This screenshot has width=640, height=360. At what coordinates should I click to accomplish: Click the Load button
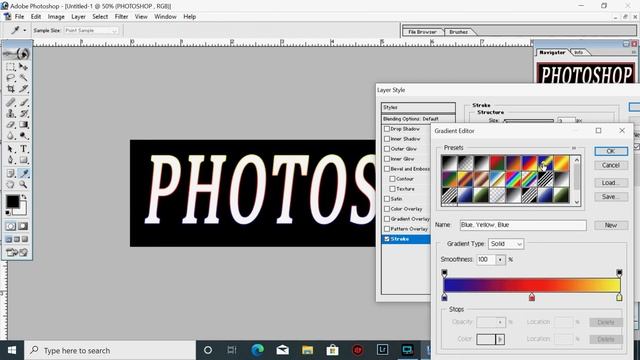tap(611, 183)
